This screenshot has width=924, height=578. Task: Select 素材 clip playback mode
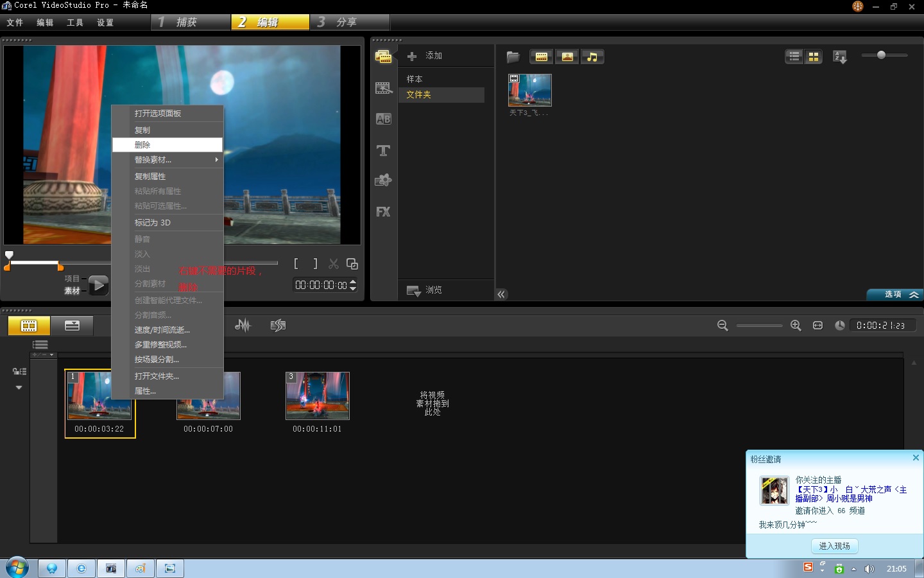pos(72,291)
